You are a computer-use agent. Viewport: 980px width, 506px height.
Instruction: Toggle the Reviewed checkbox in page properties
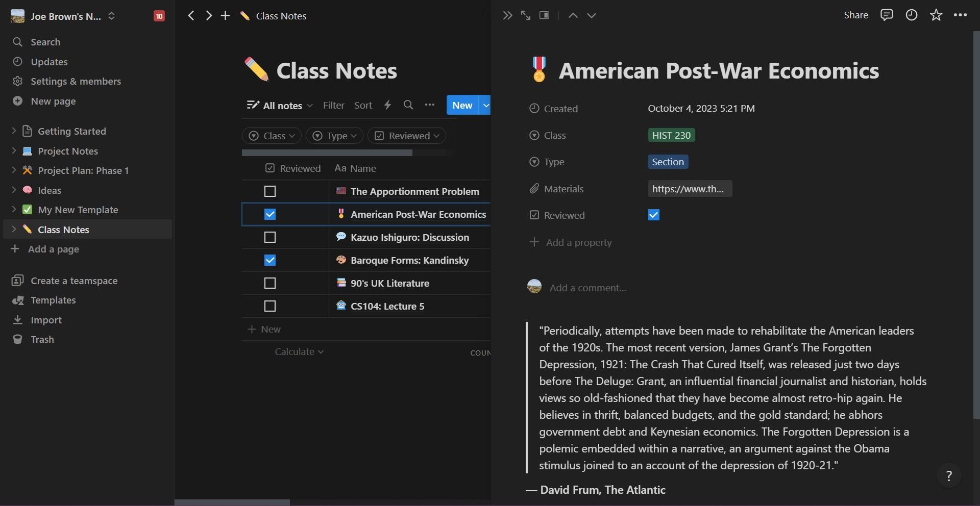click(x=653, y=215)
